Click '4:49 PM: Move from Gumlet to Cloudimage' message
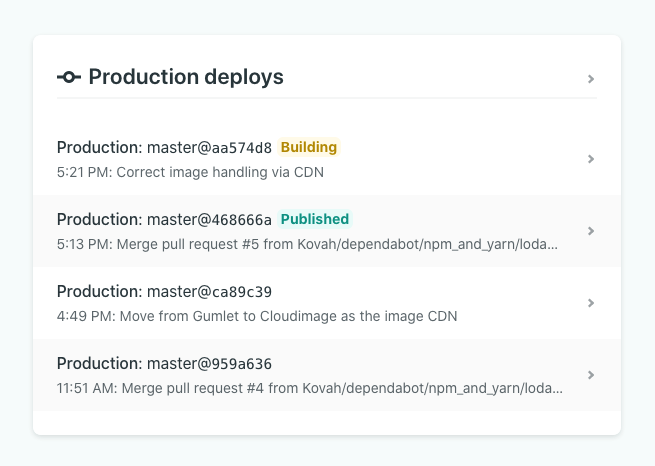Screen dimensions: 655x466 (x=257, y=316)
